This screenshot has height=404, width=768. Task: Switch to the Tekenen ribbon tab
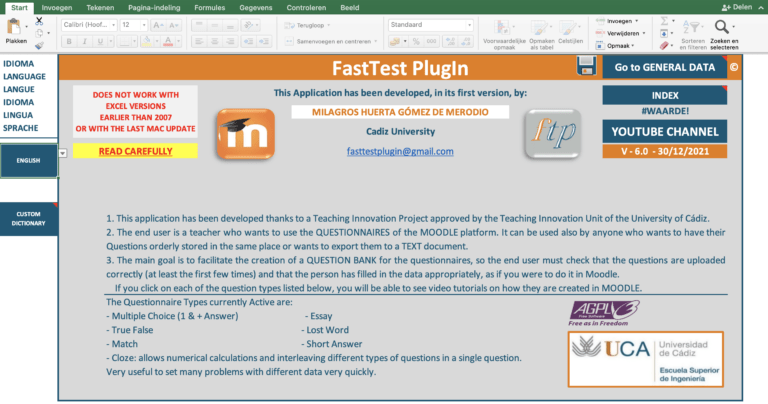[x=100, y=7]
